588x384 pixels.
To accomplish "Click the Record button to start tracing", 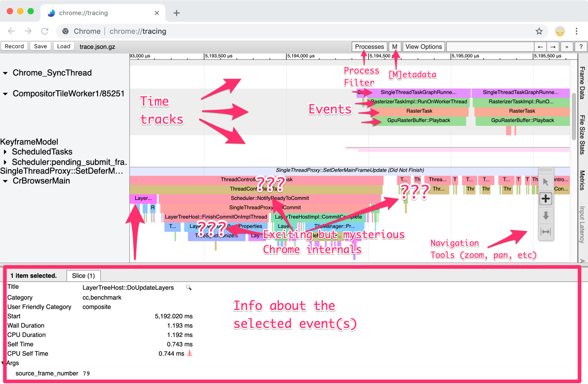I will coord(15,46).
